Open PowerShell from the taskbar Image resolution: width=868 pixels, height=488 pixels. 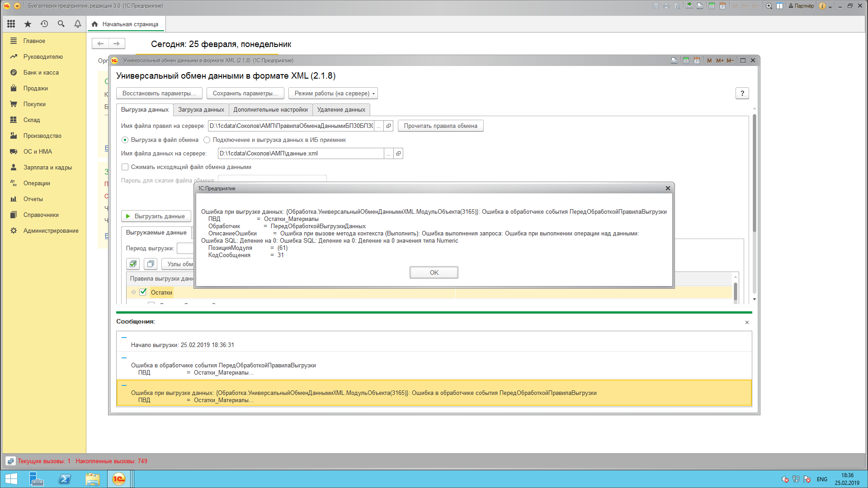click(x=65, y=479)
